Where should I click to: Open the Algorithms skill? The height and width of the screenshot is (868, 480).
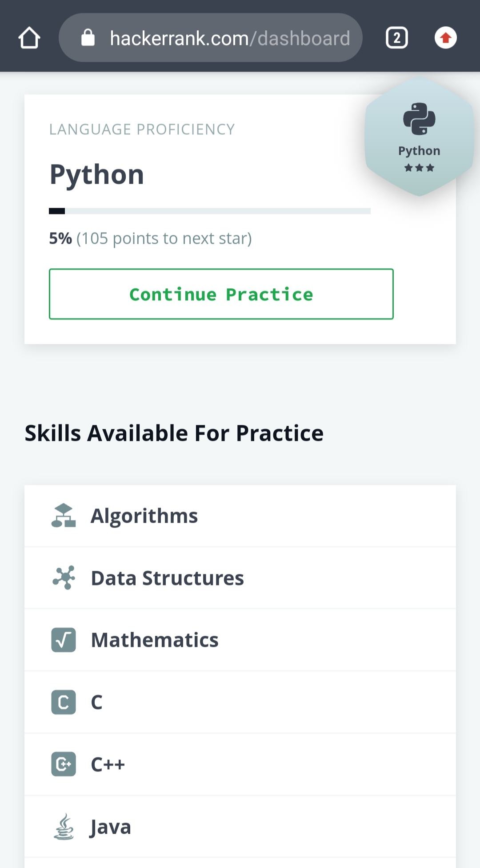pos(144,516)
